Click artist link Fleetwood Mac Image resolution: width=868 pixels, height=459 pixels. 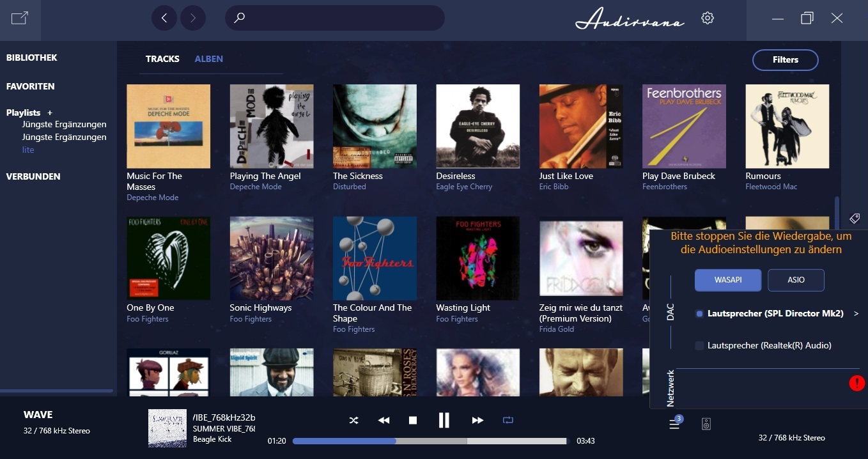771,187
